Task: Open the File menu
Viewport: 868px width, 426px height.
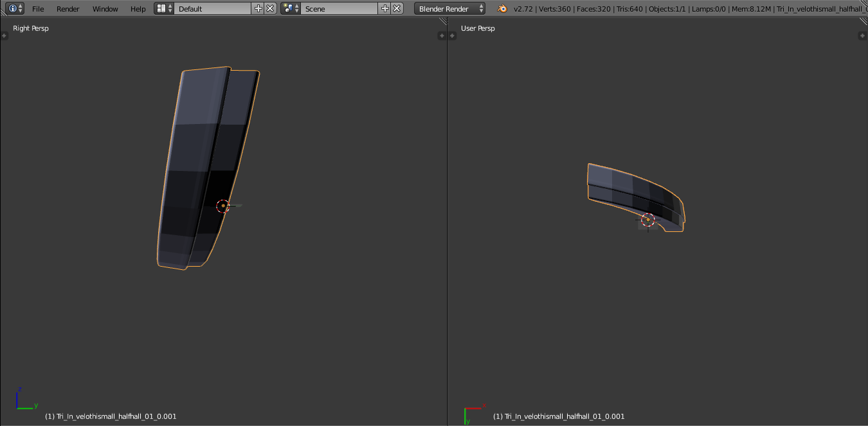Action: tap(38, 9)
